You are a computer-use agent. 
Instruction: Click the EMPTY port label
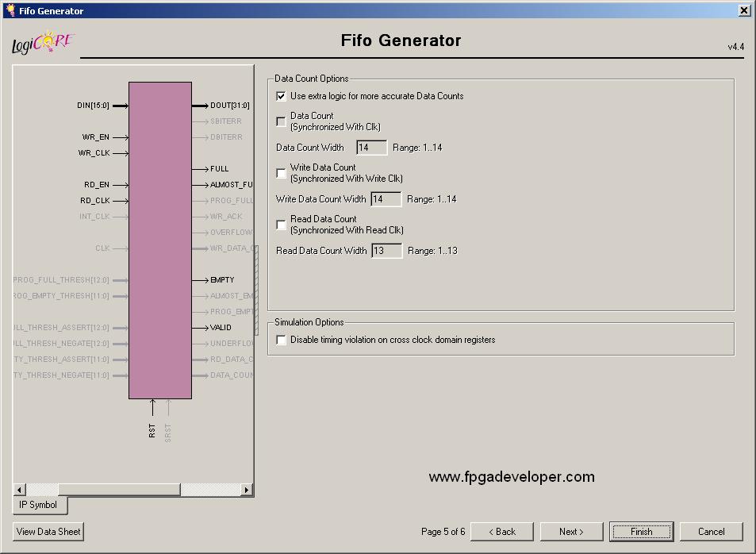[222, 280]
